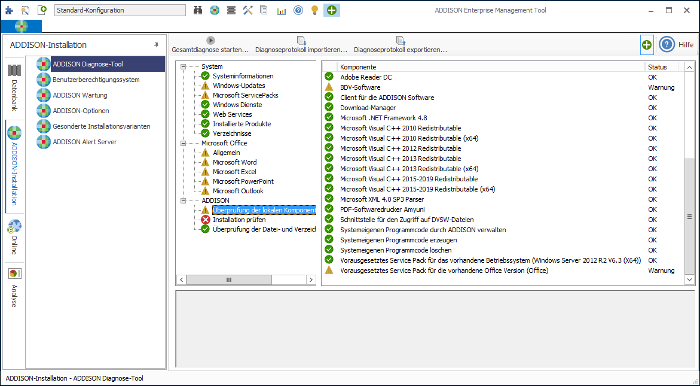Pin the ADDISON-Installation panel
Viewport: 700px width, 386px height.
pyautogui.click(x=156, y=45)
